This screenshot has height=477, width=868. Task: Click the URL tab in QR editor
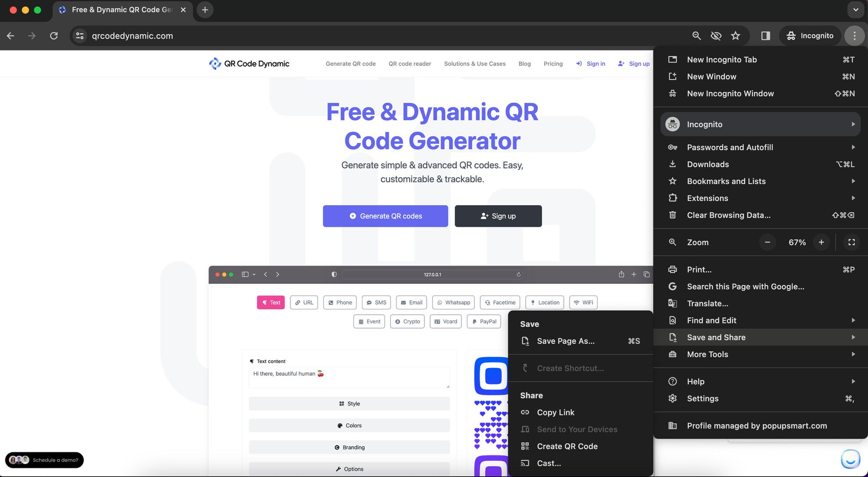[x=304, y=302]
